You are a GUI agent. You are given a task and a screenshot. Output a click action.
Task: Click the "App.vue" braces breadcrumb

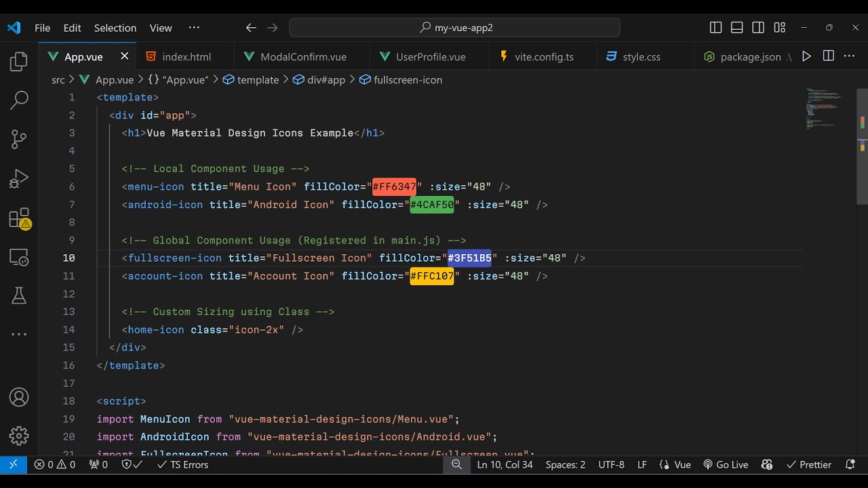pos(178,80)
